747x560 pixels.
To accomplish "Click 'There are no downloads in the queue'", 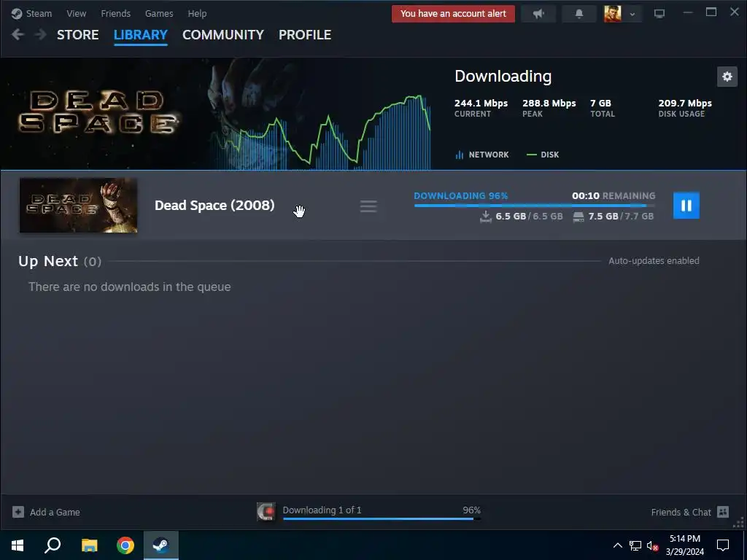I will pyautogui.click(x=130, y=287).
